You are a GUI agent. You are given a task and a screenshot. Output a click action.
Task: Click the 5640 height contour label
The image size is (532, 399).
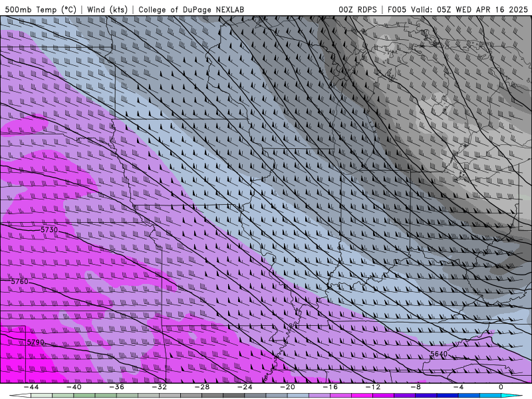click(439, 354)
